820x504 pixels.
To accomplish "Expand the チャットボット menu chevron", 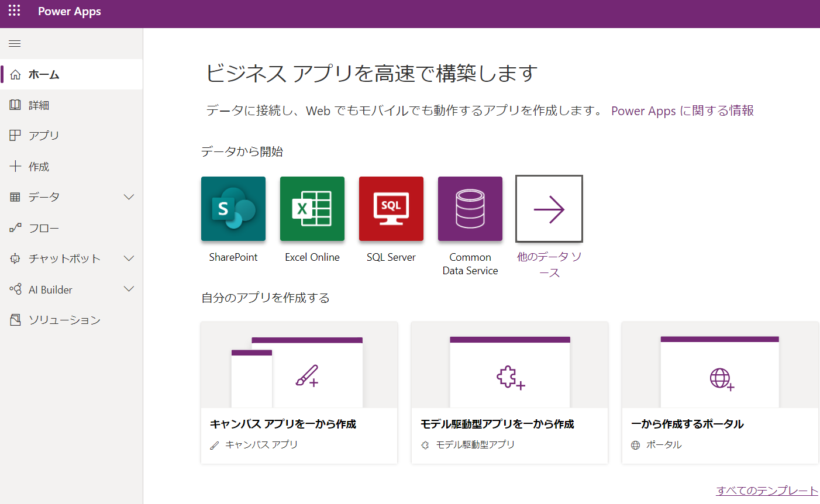I will tap(129, 258).
